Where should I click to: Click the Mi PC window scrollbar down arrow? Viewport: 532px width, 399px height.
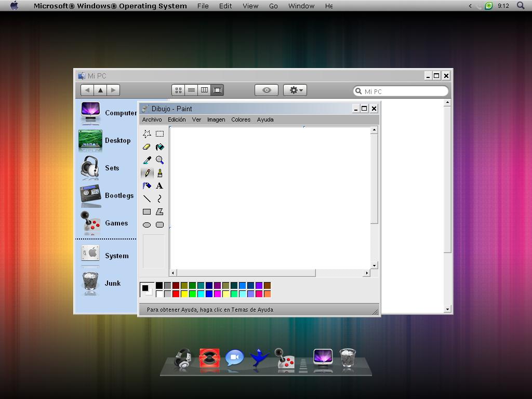tap(447, 309)
